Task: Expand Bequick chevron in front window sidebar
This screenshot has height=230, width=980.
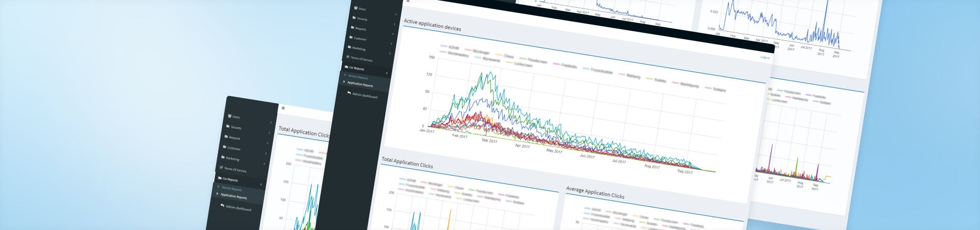Action: coord(394,34)
